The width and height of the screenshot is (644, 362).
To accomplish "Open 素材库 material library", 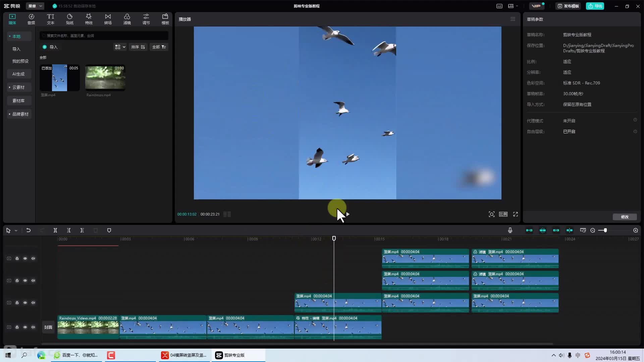I will click(18, 101).
